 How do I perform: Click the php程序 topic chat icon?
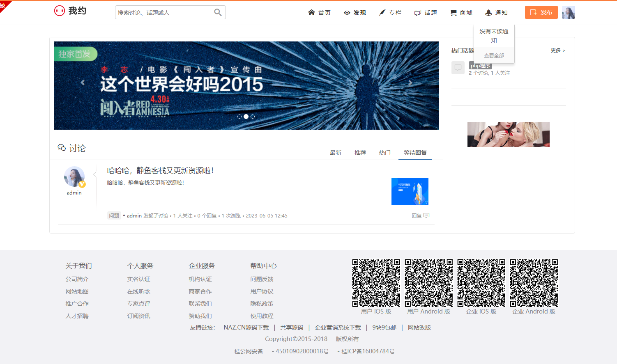click(x=458, y=68)
